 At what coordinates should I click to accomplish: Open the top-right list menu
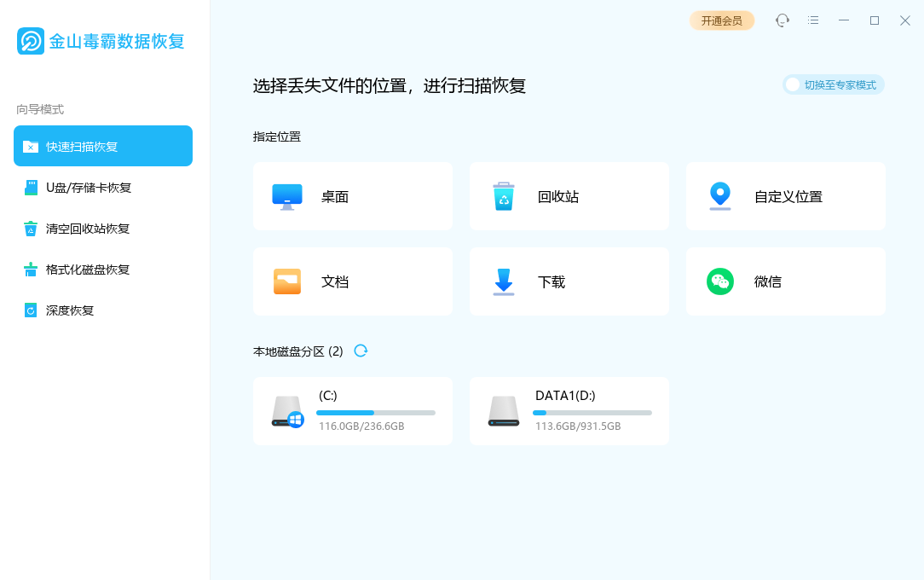point(812,20)
